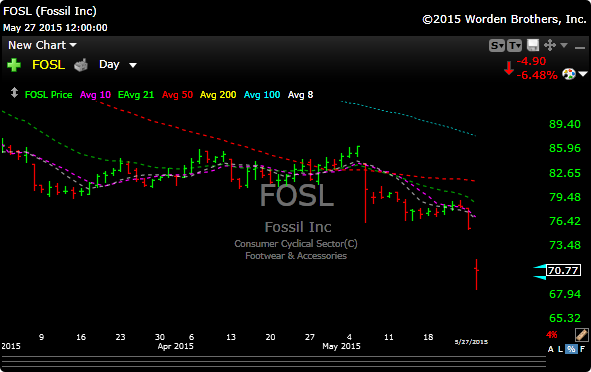Open the gray triangle chart options menu
The width and height of the screenshot is (591, 372).
pyautogui.click(x=564, y=45)
